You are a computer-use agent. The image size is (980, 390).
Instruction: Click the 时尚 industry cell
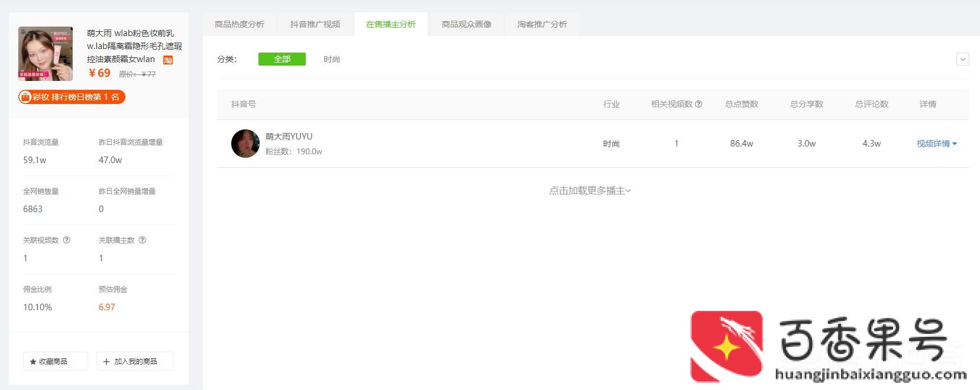[x=612, y=144]
